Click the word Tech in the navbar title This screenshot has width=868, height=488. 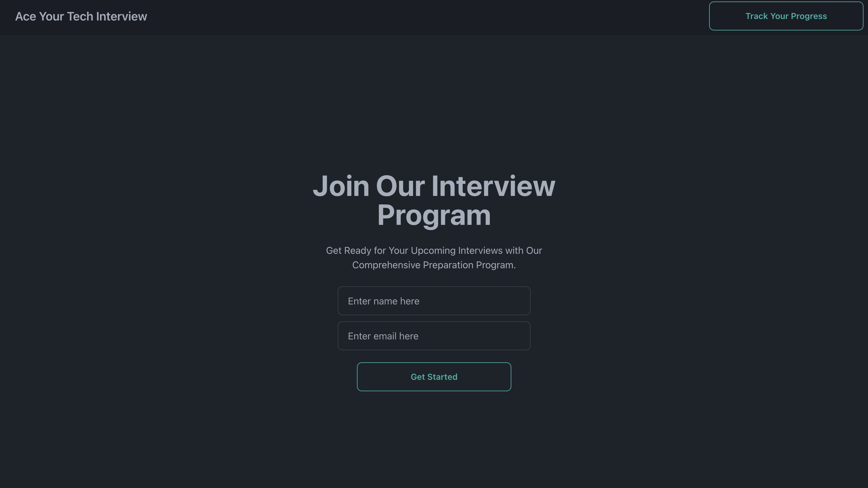click(80, 16)
